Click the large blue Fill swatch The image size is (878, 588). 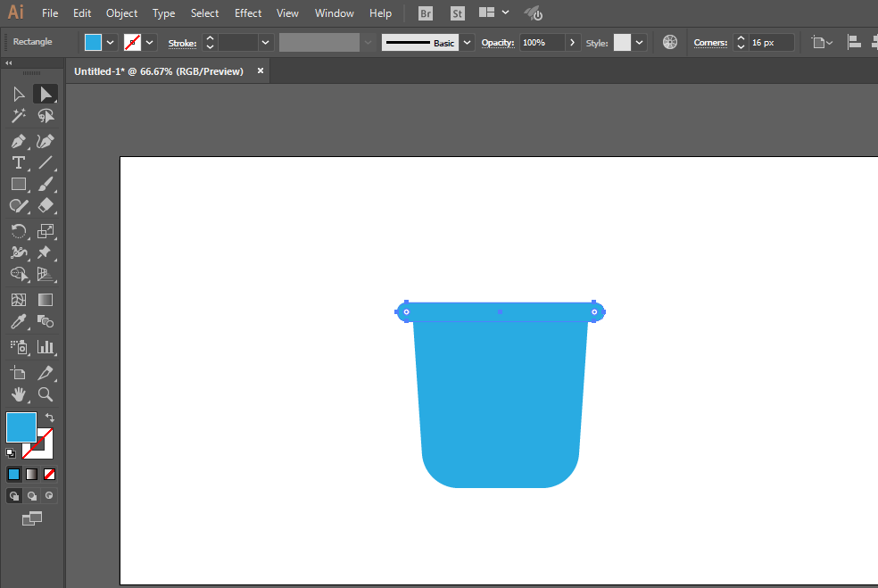(21, 427)
